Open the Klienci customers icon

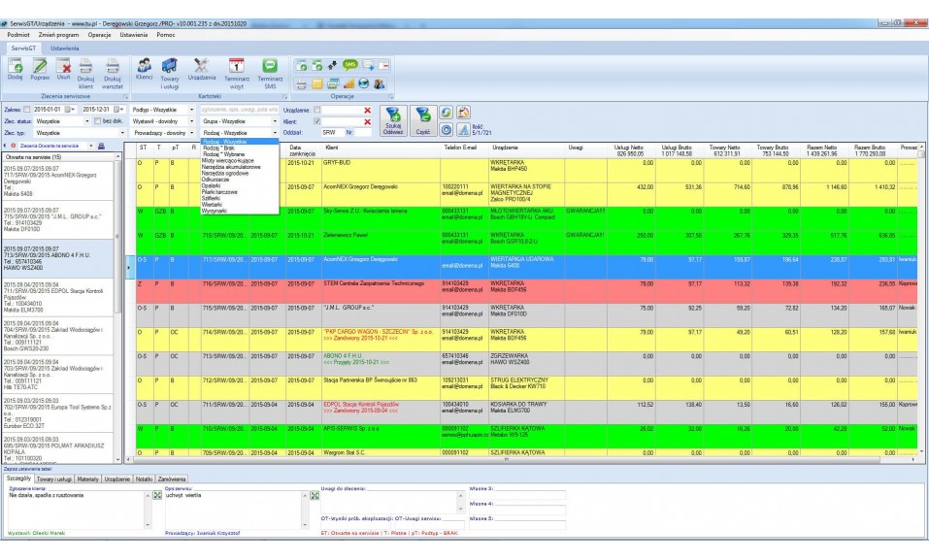pos(145,65)
